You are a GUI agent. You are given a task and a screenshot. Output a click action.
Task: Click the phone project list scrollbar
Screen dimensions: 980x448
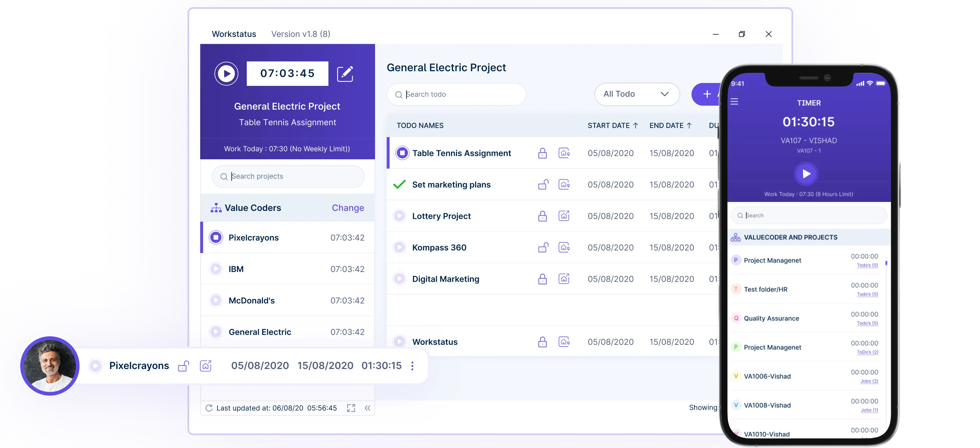coord(886,263)
